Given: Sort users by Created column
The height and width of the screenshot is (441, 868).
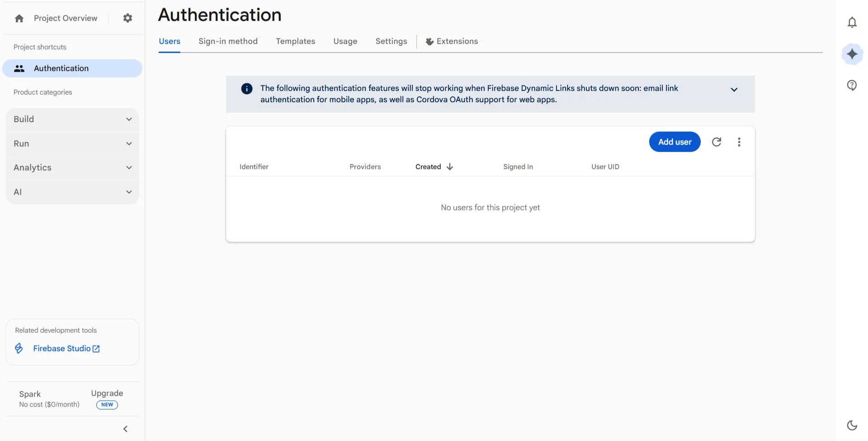Looking at the screenshot, I should coord(428,167).
